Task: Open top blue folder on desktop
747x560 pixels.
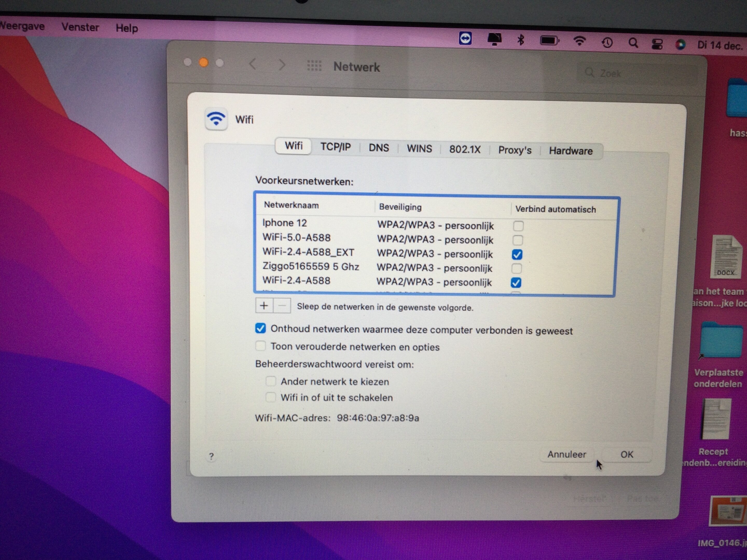Action: [736, 98]
